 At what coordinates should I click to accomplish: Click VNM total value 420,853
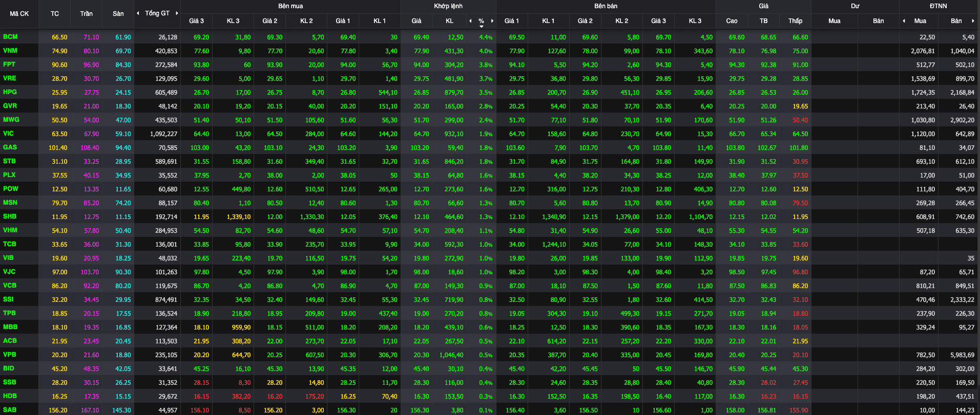(166, 51)
